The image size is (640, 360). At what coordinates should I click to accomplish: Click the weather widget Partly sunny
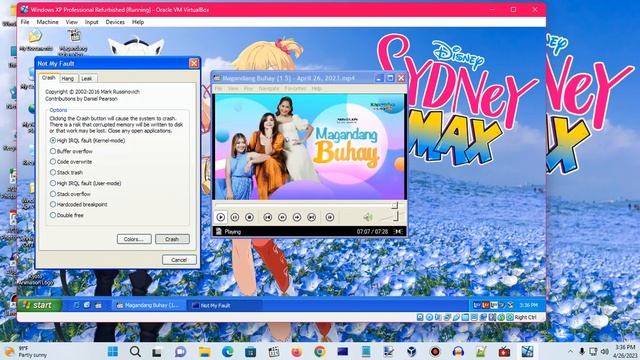[25, 351]
